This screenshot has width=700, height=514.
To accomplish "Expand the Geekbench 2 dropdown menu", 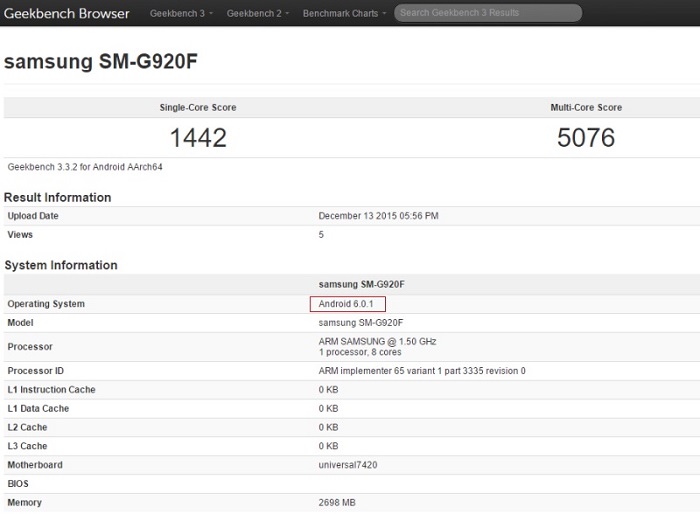I will (257, 14).
